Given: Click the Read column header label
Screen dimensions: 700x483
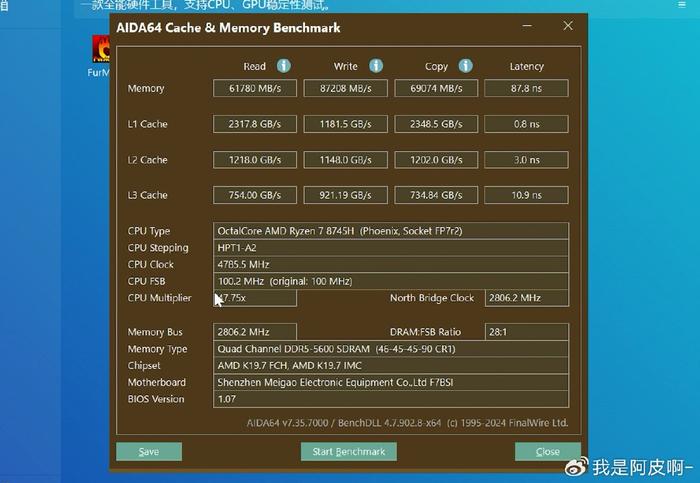Looking at the screenshot, I should 254,67.
